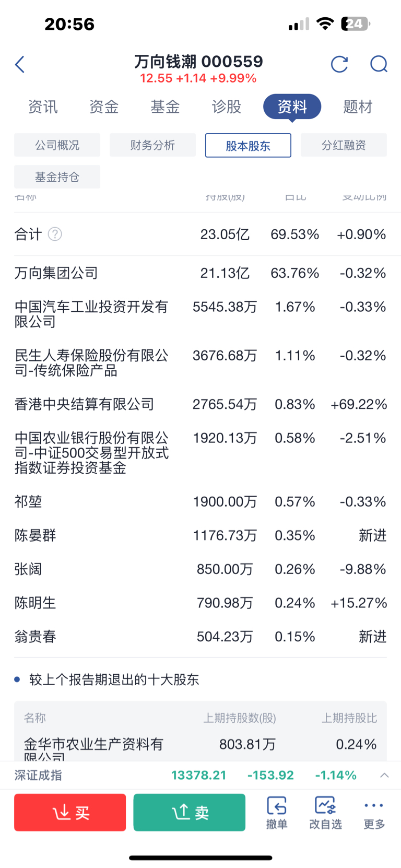The height and width of the screenshot is (868, 401).
Task: Refresh the stock page data
Action: click(x=339, y=64)
